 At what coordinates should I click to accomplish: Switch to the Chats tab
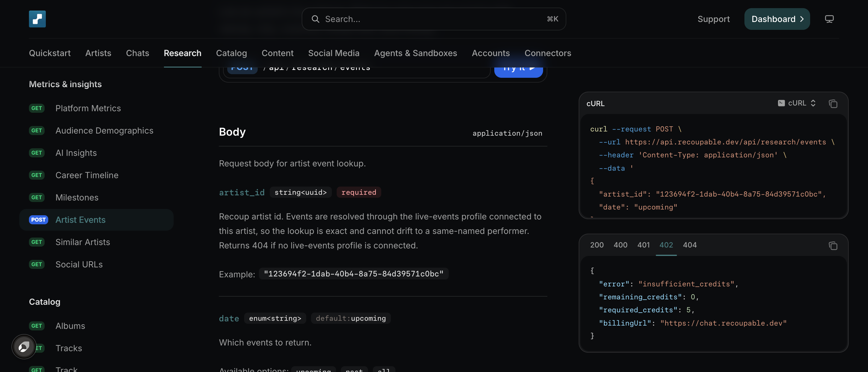point(137,53)
